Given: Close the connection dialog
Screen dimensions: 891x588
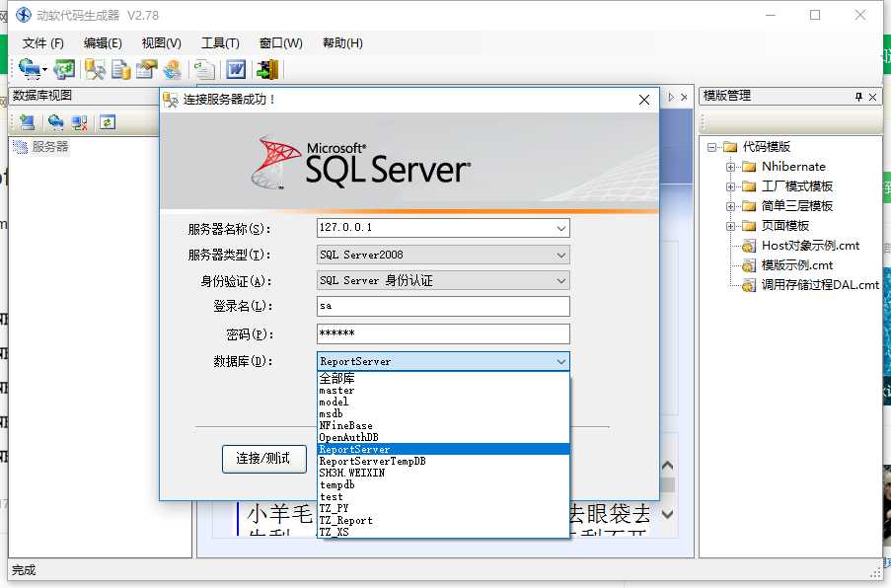Looking at the screenshot, I should click(643, 100).
